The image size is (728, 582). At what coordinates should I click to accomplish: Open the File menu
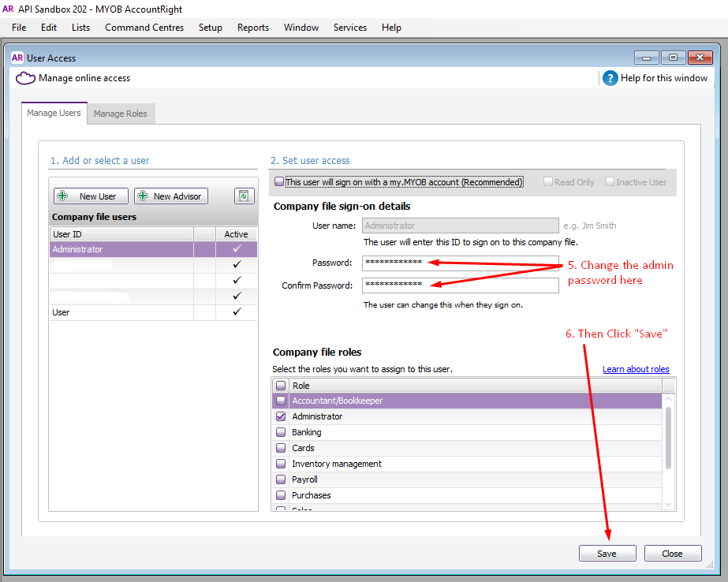19,28
